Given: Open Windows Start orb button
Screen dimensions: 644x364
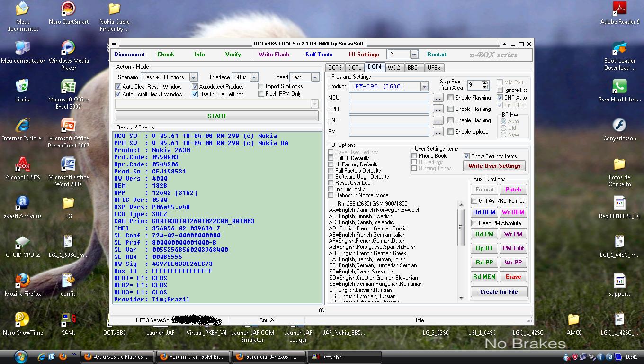Looking at the screenshot, I should click(21, 356).
